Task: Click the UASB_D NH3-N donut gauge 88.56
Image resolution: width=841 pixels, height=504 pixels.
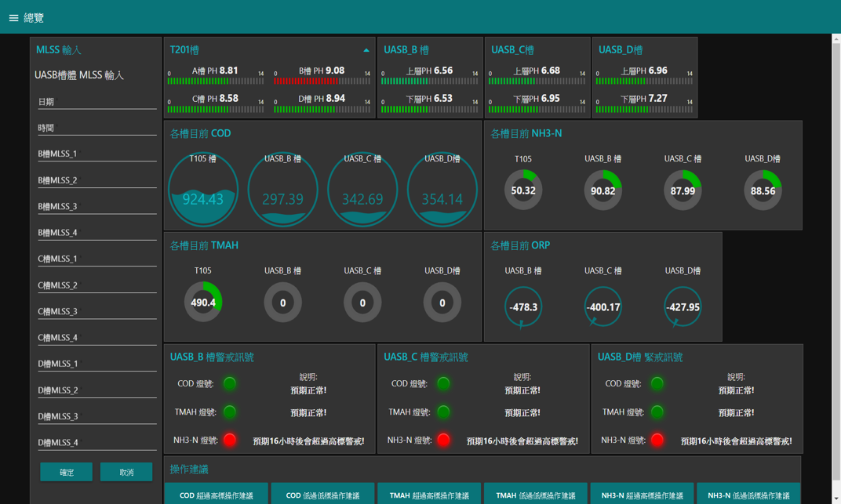Action: point(763,190)
